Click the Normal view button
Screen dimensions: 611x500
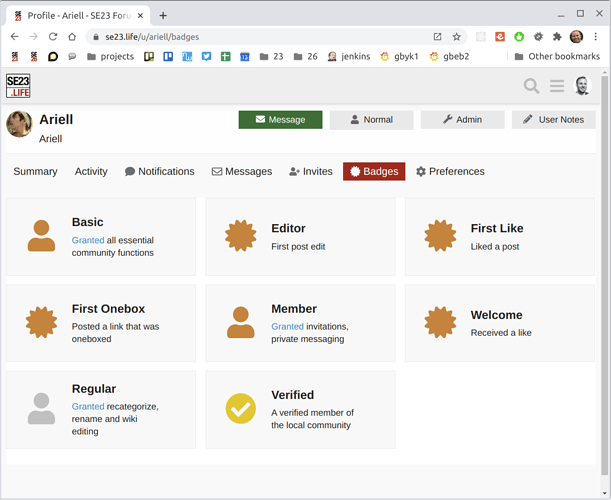(371, 120)
